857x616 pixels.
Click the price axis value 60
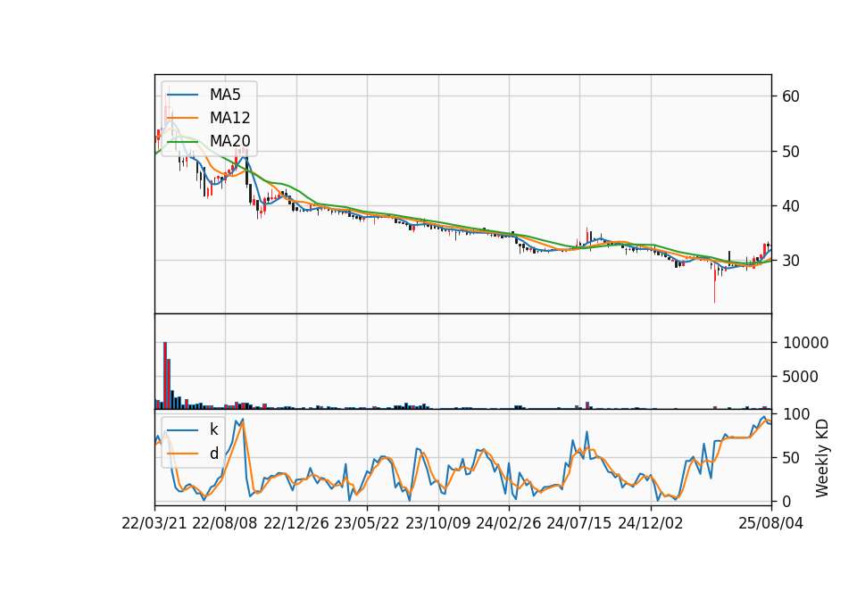click(791, 96)
